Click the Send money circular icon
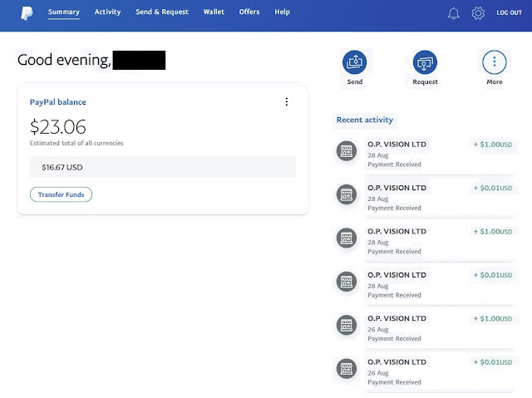532x398 pixels. tap(355, 62)
